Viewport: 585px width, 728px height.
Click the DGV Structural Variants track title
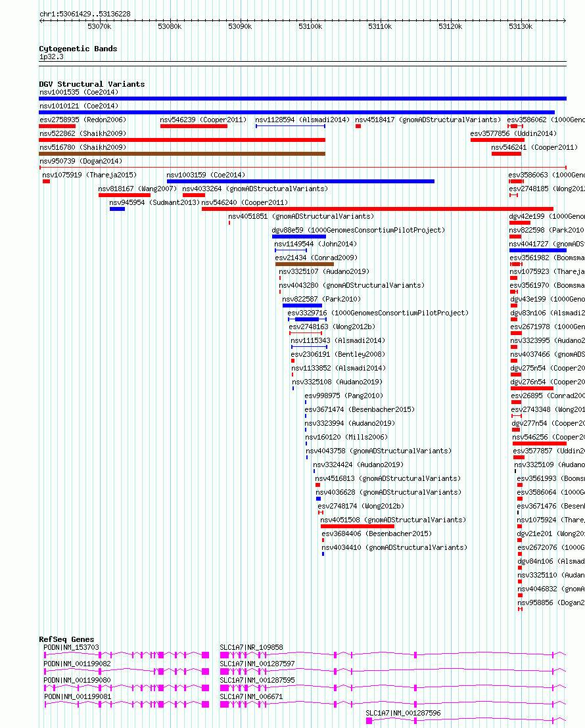click(92, 85)
